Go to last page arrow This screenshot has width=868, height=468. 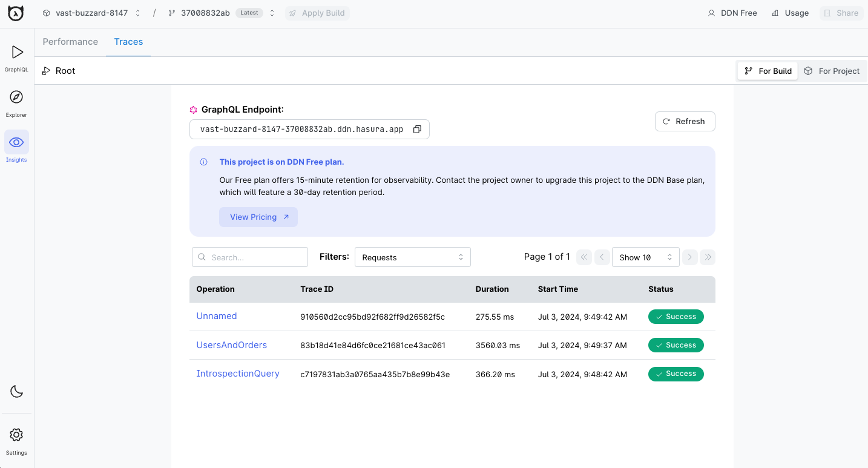pyautogui.click(x=708, y=257)
